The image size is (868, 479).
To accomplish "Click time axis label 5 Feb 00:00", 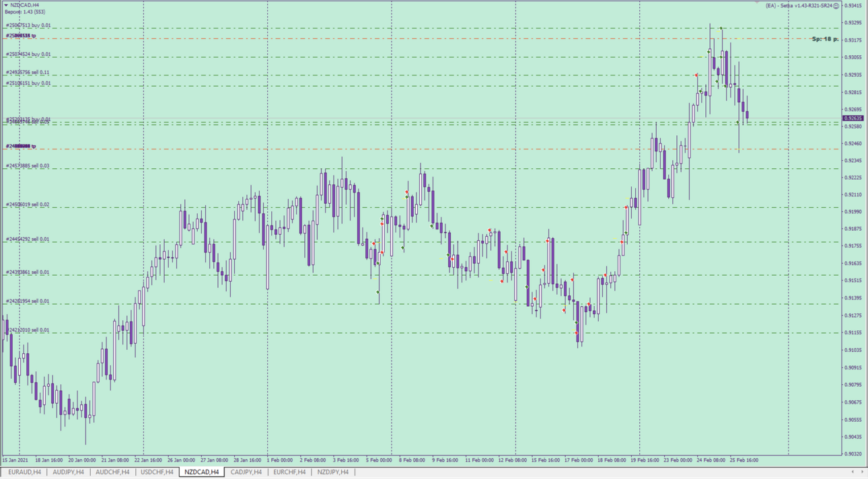I will [379, 460].
